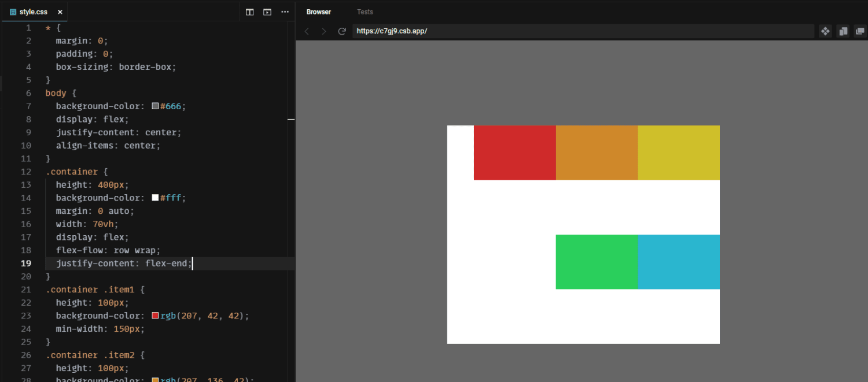Click the red rgb color swatch on line 23
The height and width of the screenshot is (382, 868).
pyautogui.click(x=155, y=316)
